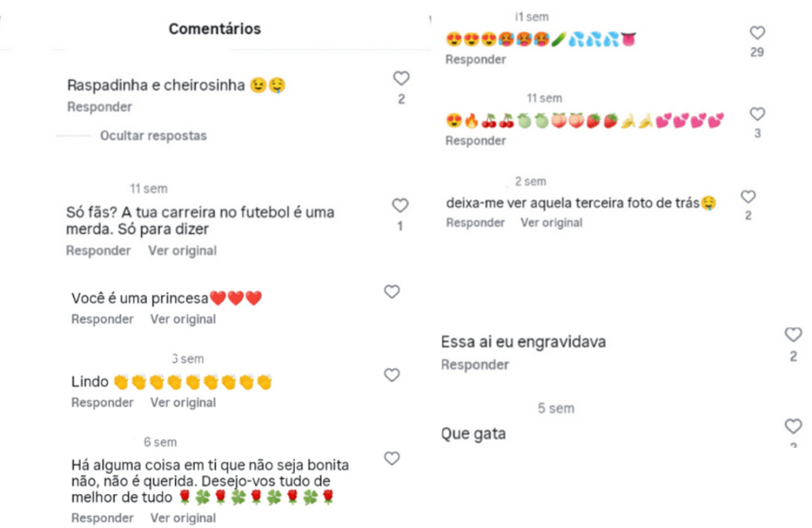Like the 'Essa ai eu engravidava' comment
Image resolution: width=812 pixels, height=528 pixels.
(x=793, y=335)
